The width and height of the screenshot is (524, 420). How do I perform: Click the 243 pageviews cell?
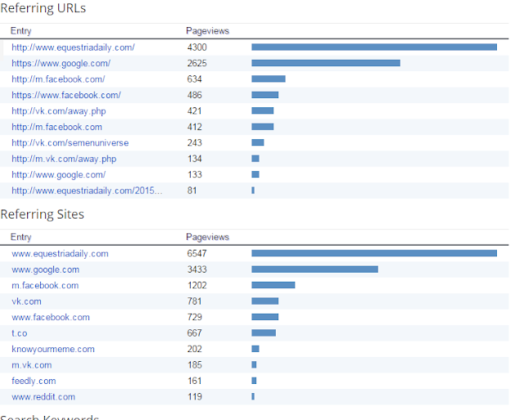pos(195,143)
